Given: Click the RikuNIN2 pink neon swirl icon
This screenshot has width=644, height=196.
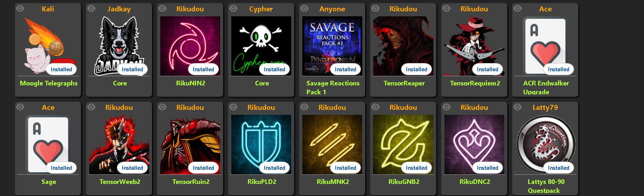Looking at the screenshot, I should click(x=190, y=46).
